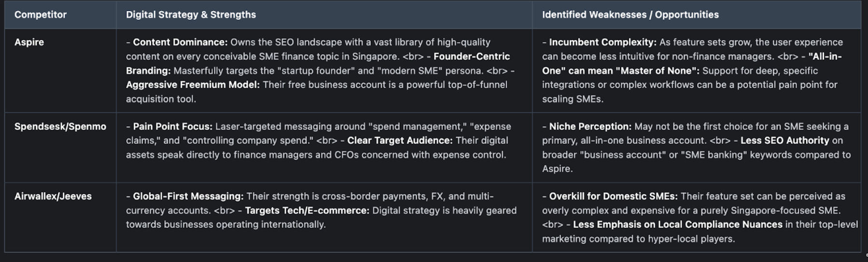Click the Targets Tech/E-commerce label
This screenshot has height=262, width=868.
coord(307,210)
